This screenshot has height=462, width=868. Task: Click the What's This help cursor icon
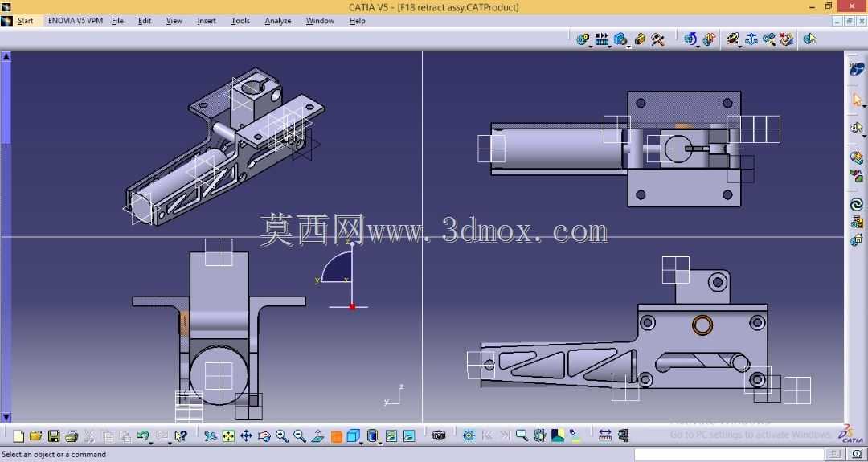click(181, 436)
